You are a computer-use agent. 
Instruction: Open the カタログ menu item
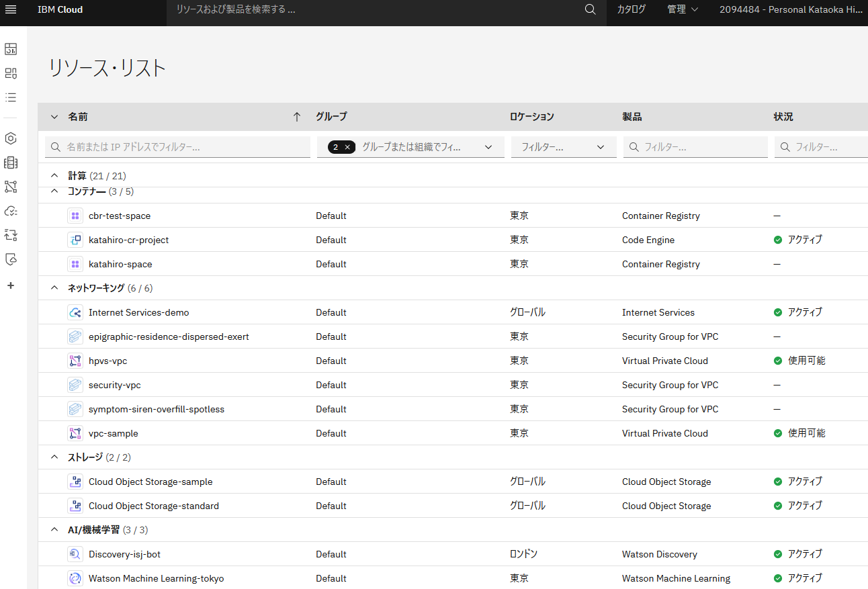pyautogui.click(x=632, y=9)
